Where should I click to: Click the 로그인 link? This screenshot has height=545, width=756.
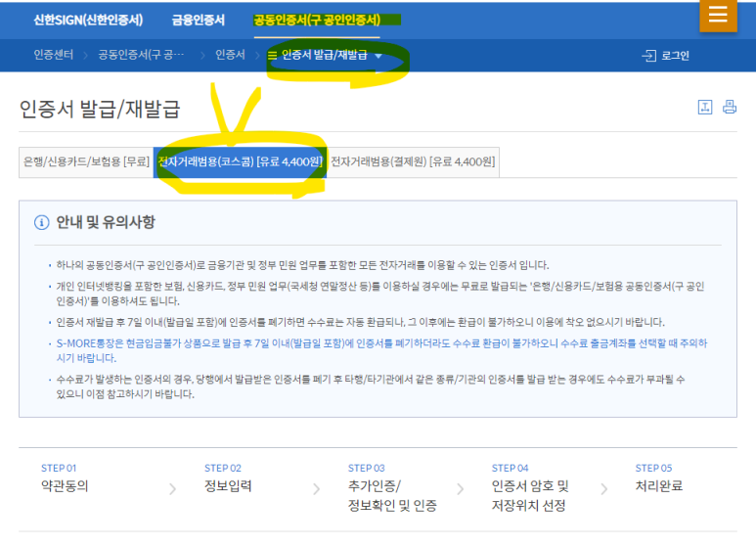pos(675,56)
